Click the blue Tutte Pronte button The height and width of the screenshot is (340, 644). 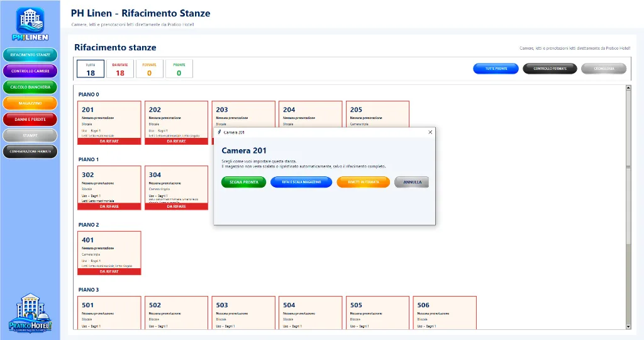[496, 69]
